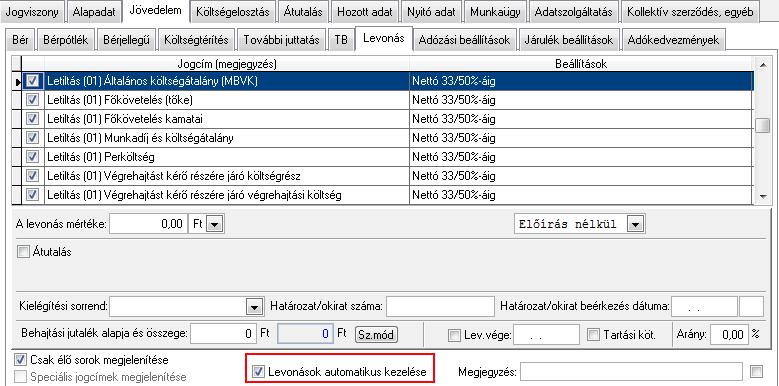This screenshot has height=386, width=779.
Task: Click the Sz.mód button
Action: (x=377, y=334)
